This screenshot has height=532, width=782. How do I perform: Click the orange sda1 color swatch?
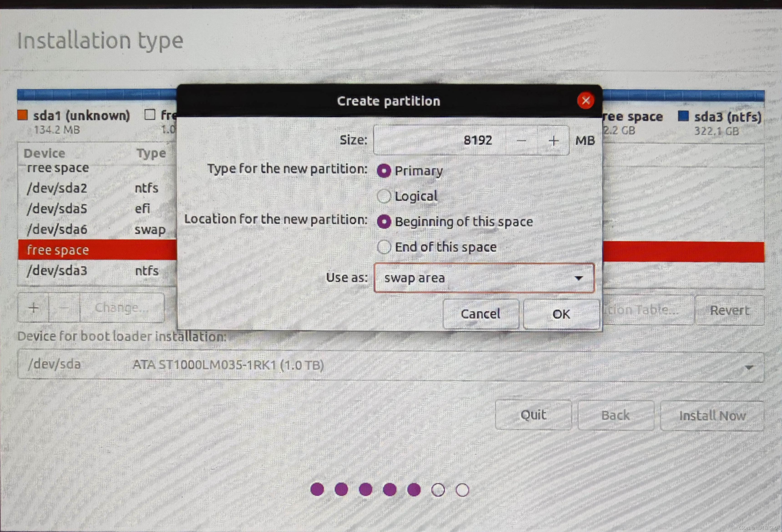click(x=22, y=115)
